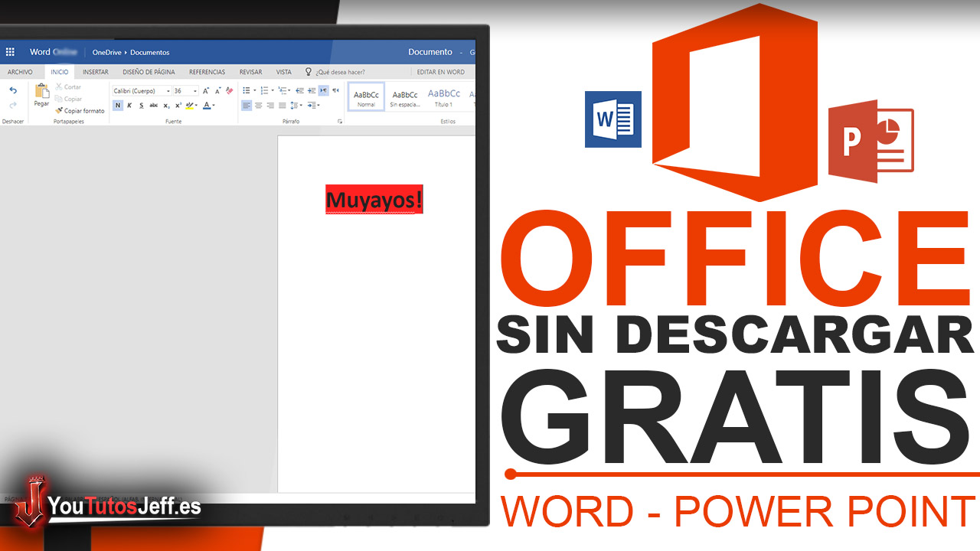
Task: Open the Párrafo dialog launcher
Action: coord(340,122)
